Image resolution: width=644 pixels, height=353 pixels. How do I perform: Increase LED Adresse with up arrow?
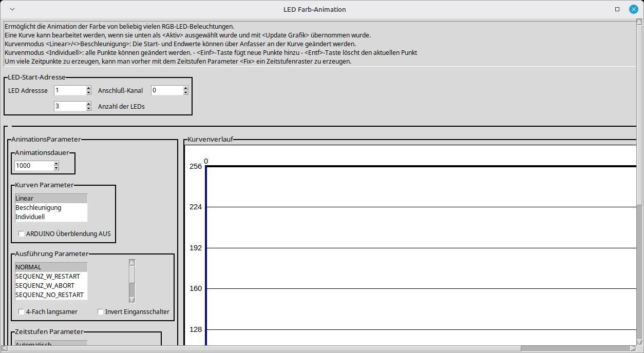(88, 88)
